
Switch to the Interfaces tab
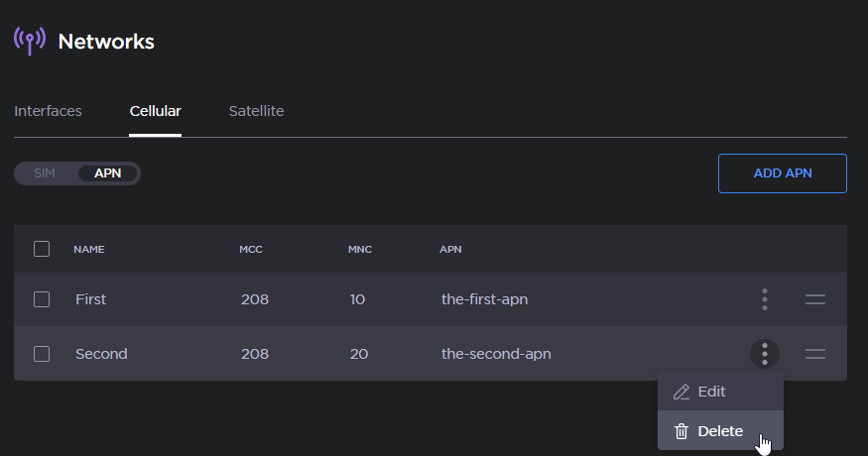tap(48, 111)
